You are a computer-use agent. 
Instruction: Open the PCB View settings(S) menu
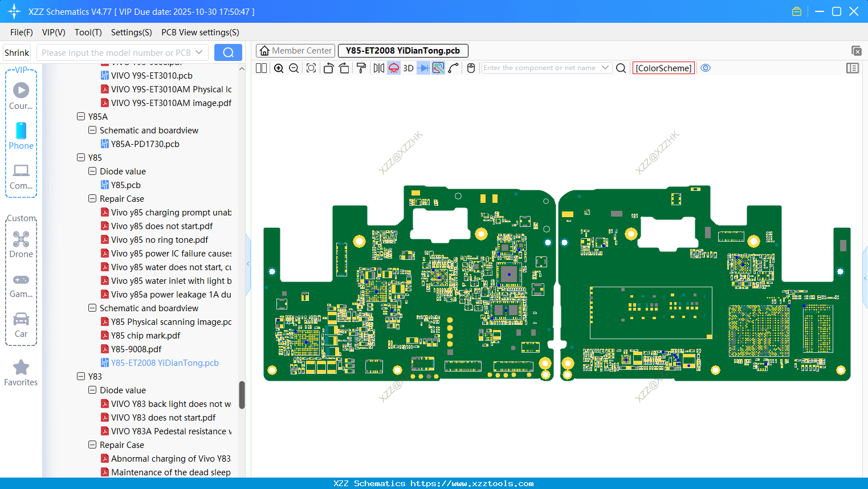pos(200,32)
